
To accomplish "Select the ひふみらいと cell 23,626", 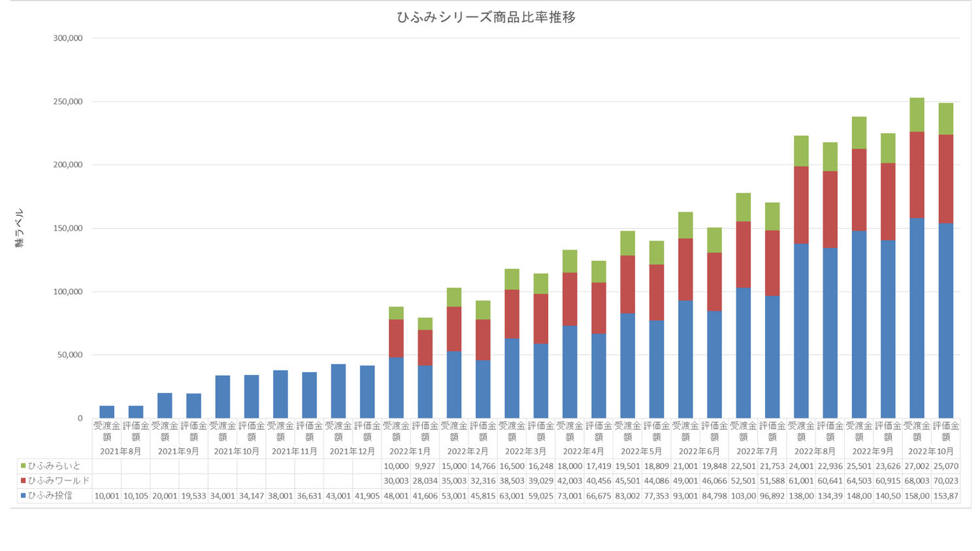I will coord(888,466).
